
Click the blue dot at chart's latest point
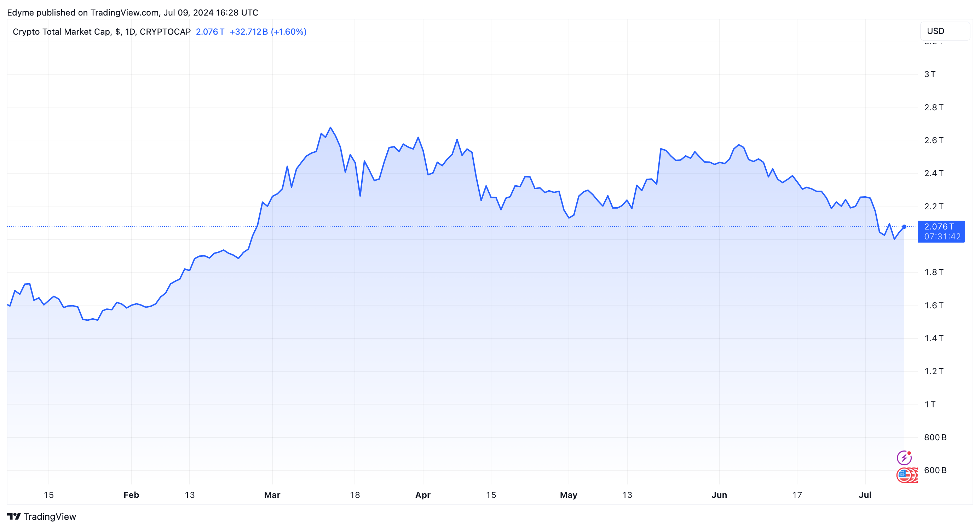coord(904,227)
